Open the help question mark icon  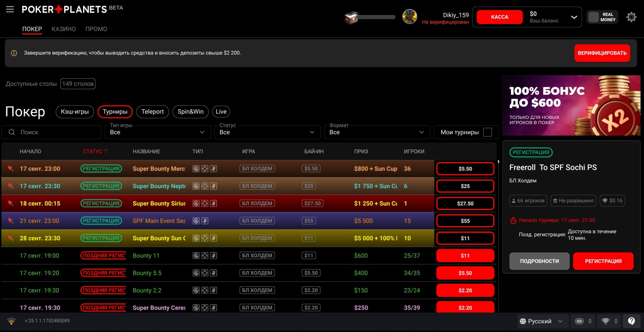(x=631, y=321)
